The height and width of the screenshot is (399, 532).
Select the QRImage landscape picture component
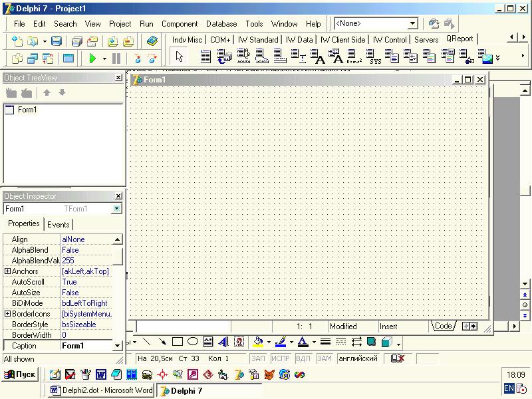click(x=485, y=57)
